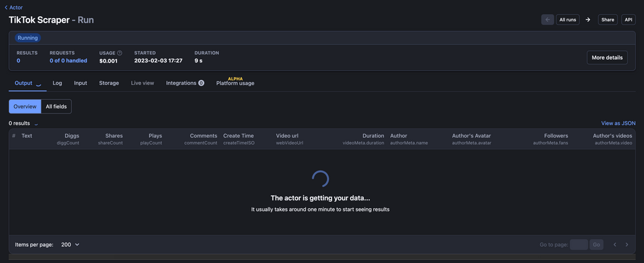The width and height of the screenshot is (644, 263).
Task: Click the Share button
Action: [607, 20]
